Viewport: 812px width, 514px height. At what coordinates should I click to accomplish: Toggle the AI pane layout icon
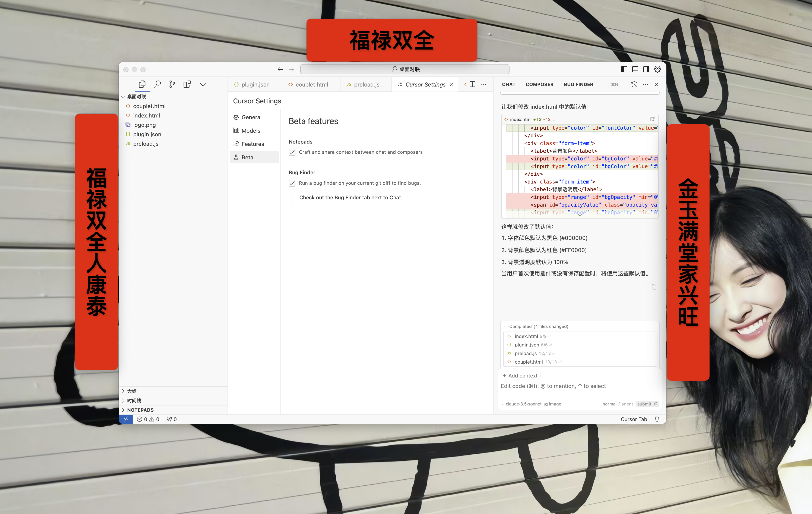click(x=646, y=69)
